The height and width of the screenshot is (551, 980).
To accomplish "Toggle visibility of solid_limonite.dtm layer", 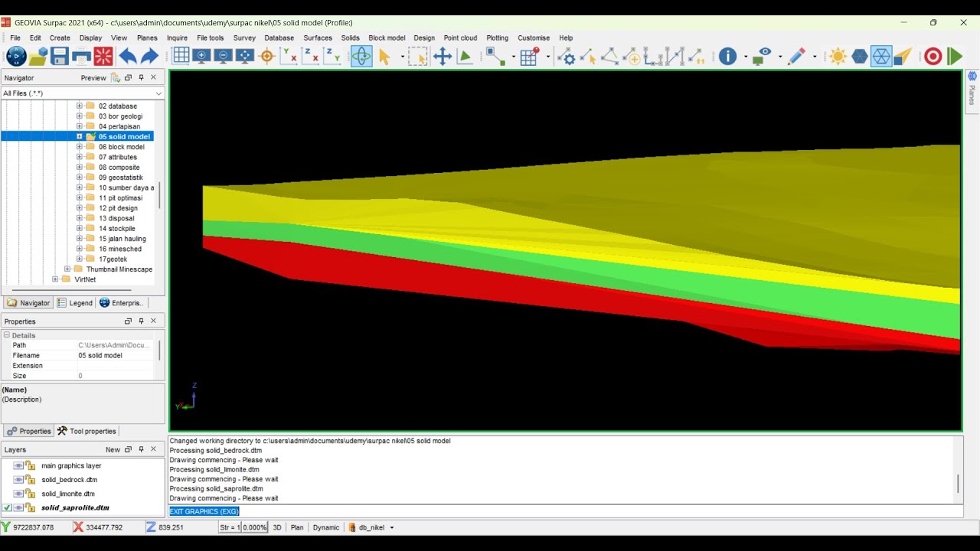I will click(18, 494).
